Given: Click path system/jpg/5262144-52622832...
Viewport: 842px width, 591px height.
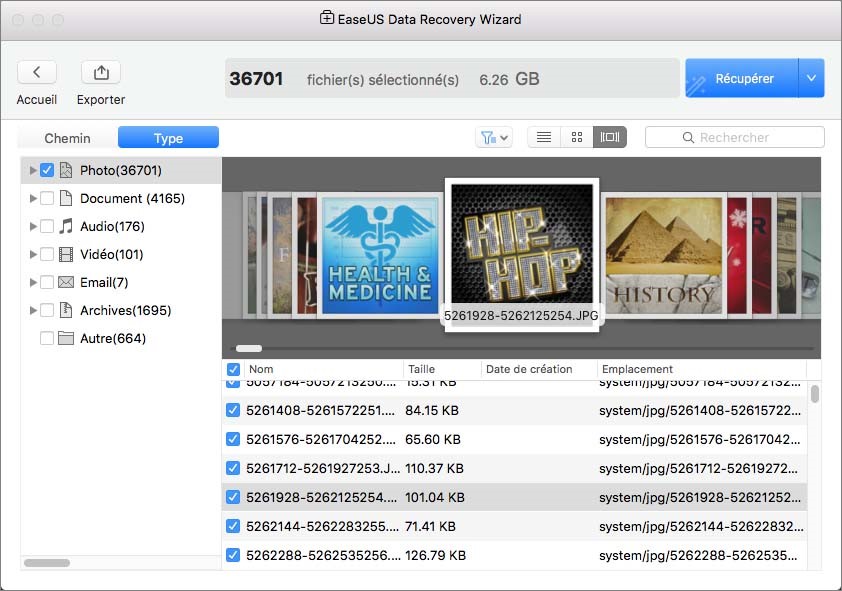Looking at the screenshot, I should coord(701,527).
